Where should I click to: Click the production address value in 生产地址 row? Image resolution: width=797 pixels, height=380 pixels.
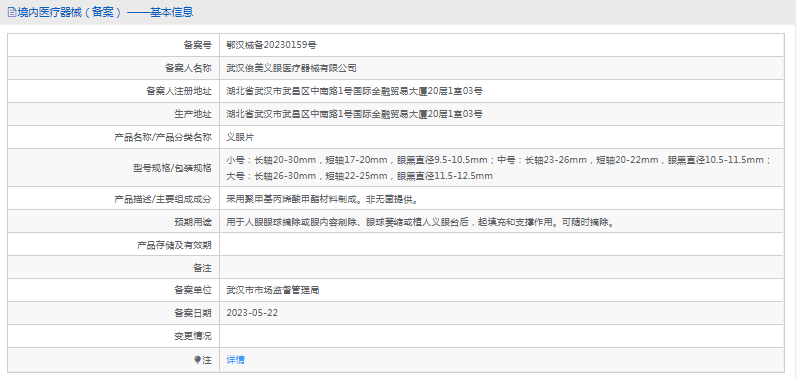point(354,114)
